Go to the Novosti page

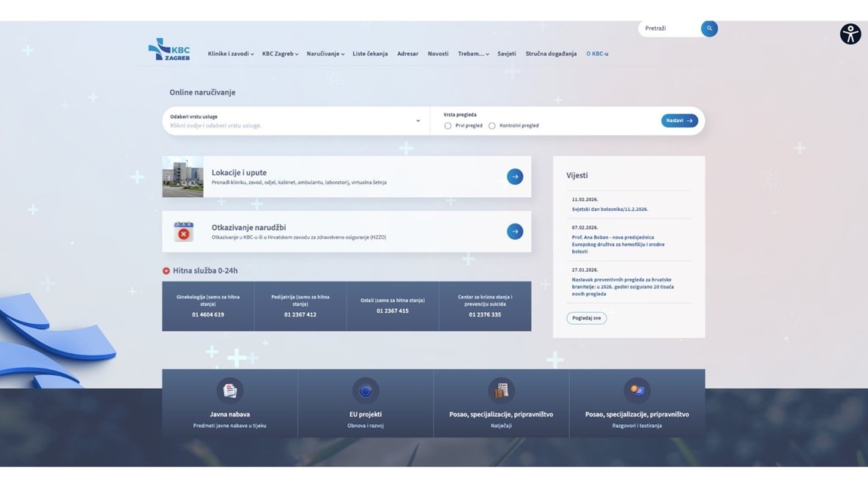click(x=438, y=54)
